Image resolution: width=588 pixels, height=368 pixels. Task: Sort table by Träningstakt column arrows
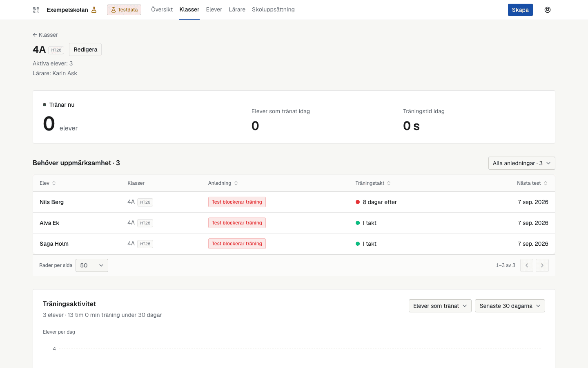click(x=389, y=183)
